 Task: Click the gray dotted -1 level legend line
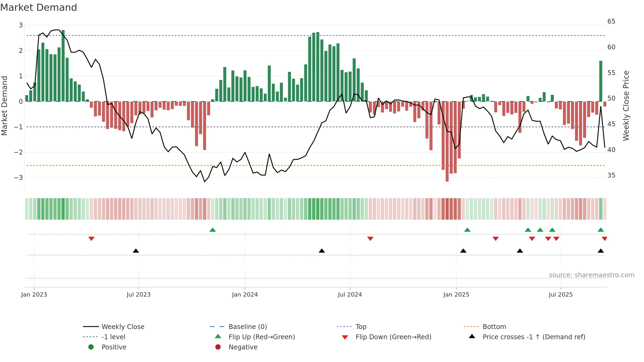pyautogui.click(x=90, y=337)
